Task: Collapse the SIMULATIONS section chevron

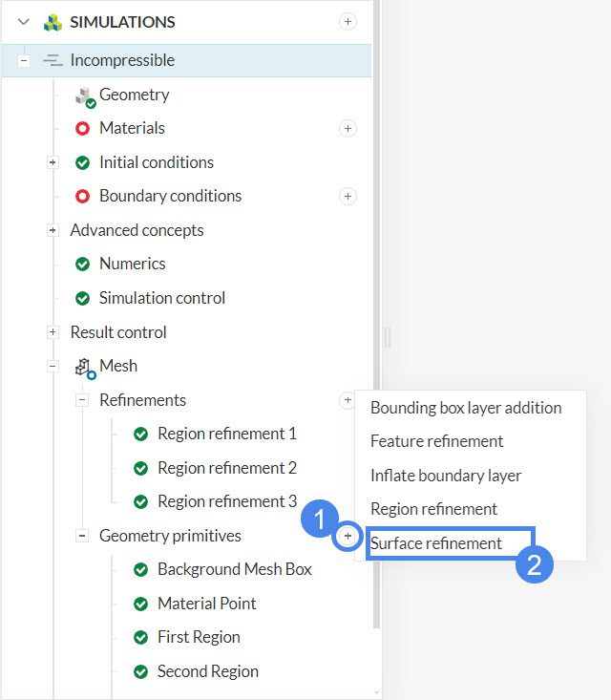Action: 24,22
